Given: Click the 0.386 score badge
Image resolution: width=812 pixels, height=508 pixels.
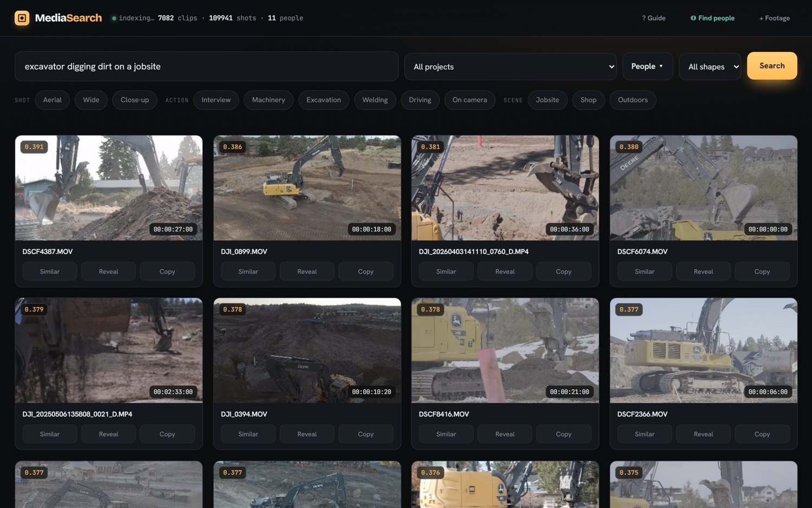Looking at the screenshot, I should (x=233, y=147).
